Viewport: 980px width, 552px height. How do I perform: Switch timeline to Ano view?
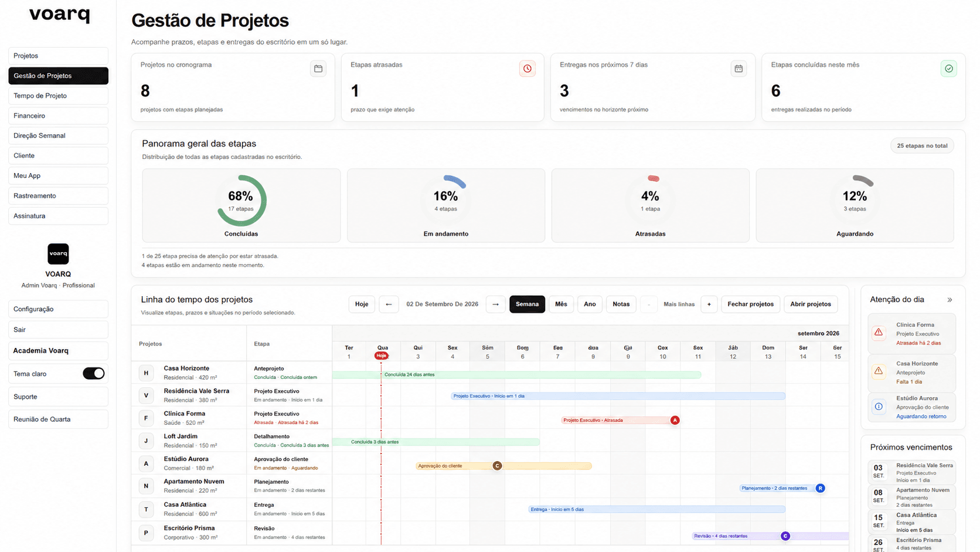(590, 304)
